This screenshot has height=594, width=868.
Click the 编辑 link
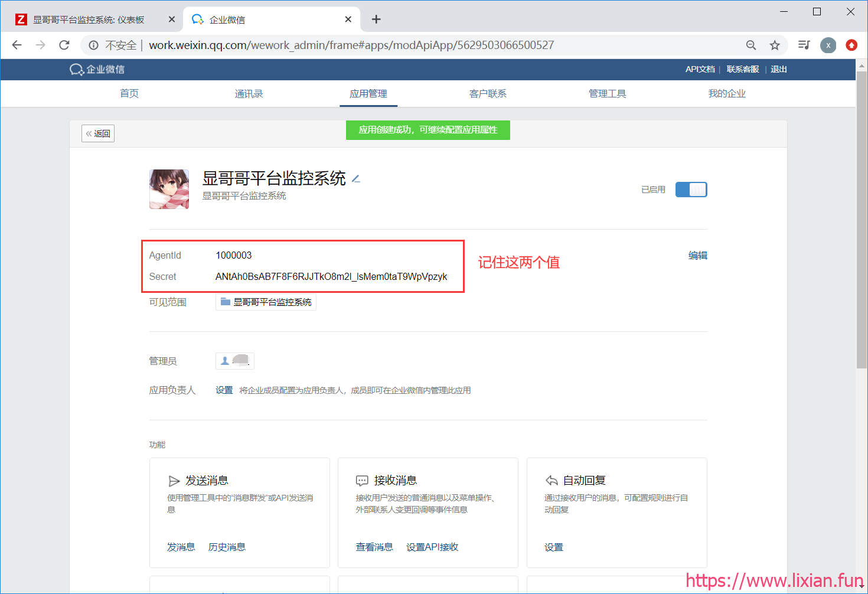pos(697,256)
